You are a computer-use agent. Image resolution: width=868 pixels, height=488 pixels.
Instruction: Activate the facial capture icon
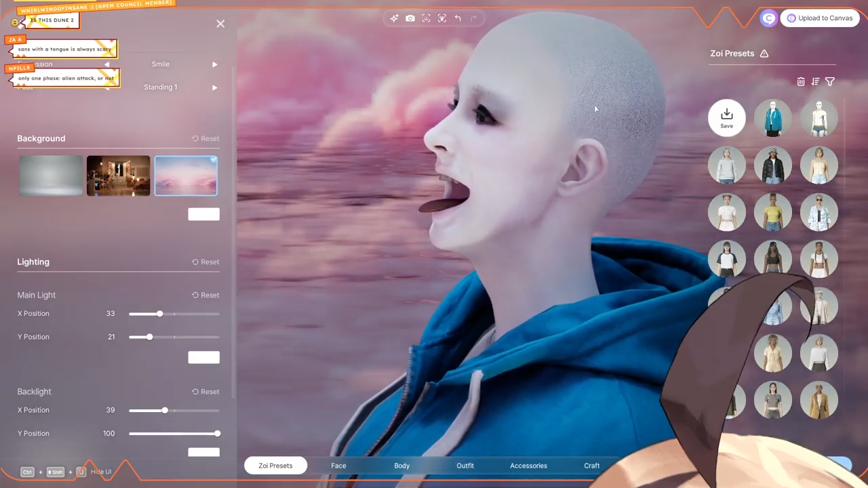426,18
